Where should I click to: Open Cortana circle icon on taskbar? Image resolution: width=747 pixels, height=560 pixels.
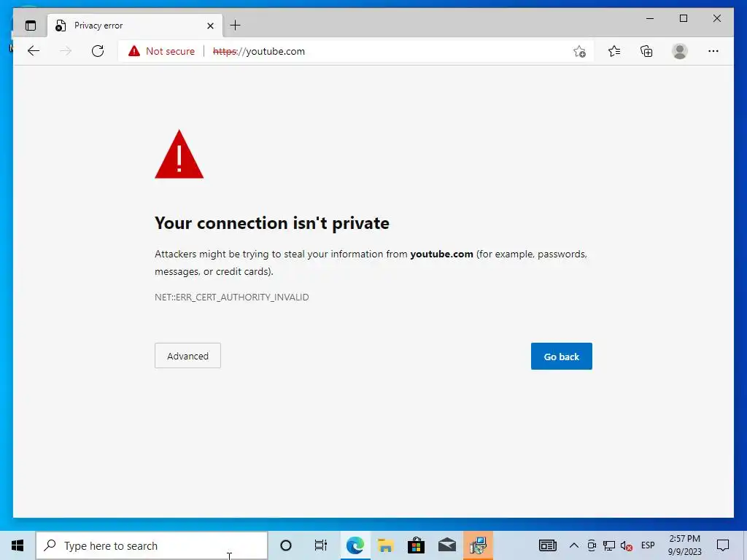[x=286, y=545]
